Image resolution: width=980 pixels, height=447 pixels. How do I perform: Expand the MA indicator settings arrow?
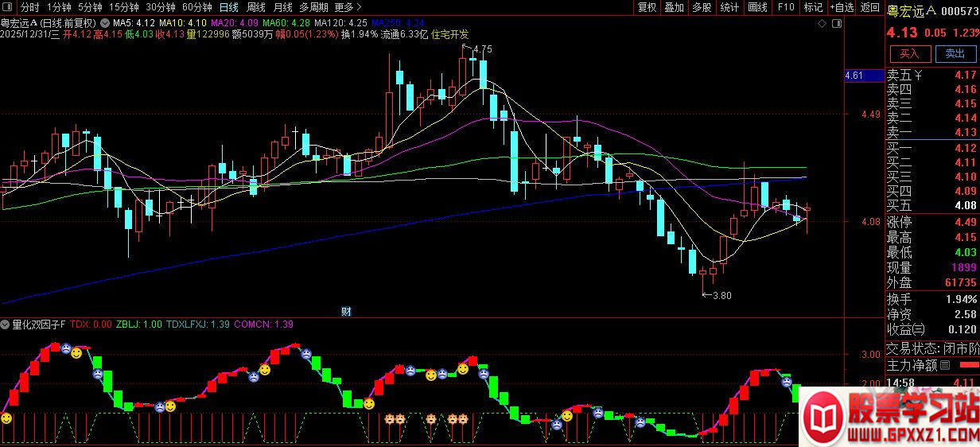tap(104, 22)
